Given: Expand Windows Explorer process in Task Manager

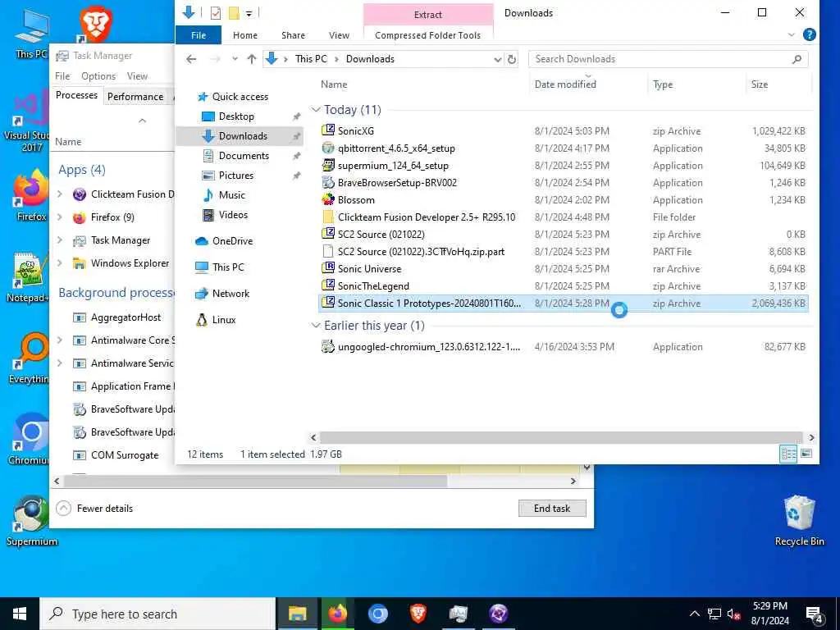Looking at the screenshot, I should coord(60,263).
